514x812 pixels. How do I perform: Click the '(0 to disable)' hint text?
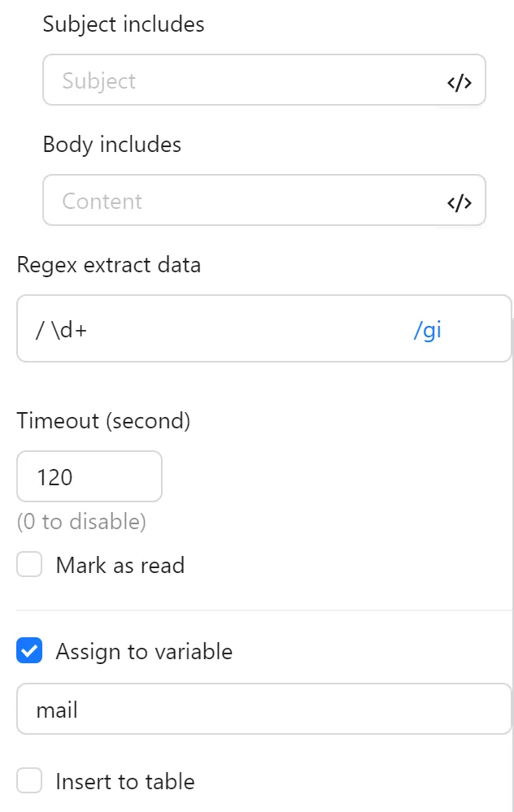click(x=81, y=522)
